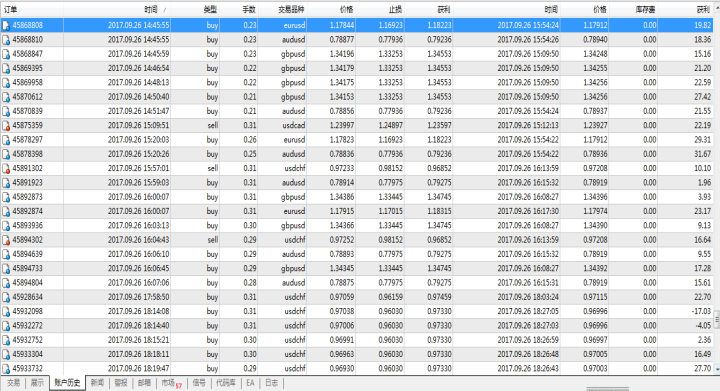Image resolution: width=720 pixels, height=391 pixels.
Task: Click the stop loss value 1.24897
Action: tap(390, 125)
